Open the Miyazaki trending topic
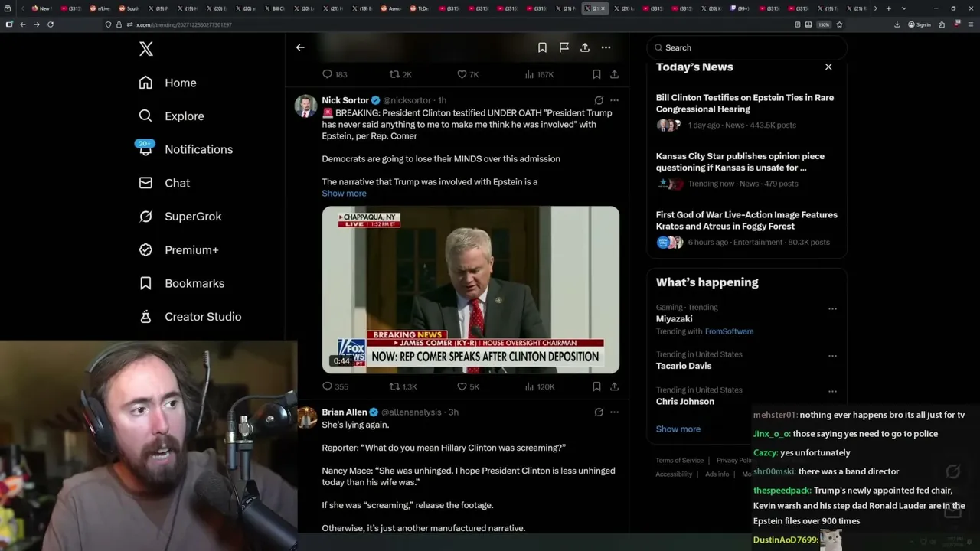 tap(674, 319)
